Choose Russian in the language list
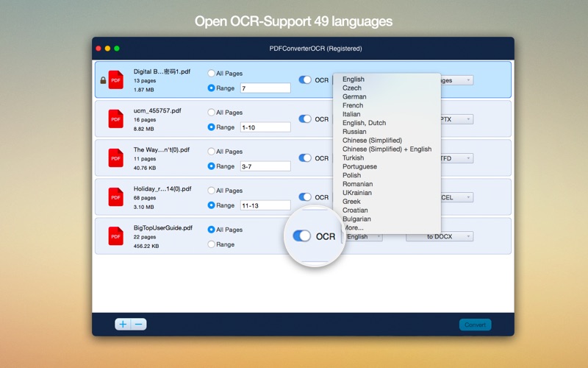Image resolution: width=588 pixels, height=368 pixels. [x=387, y=132]
